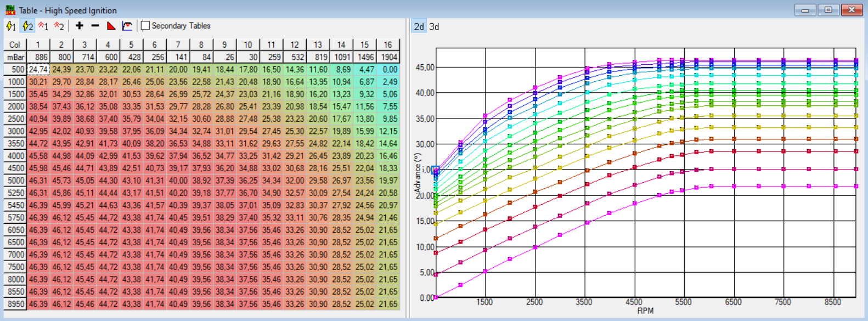The width and height of the screenshot is (868, 321).
Task: Minimize the High Speed Ignition window
Action: (x=805, y=10)
